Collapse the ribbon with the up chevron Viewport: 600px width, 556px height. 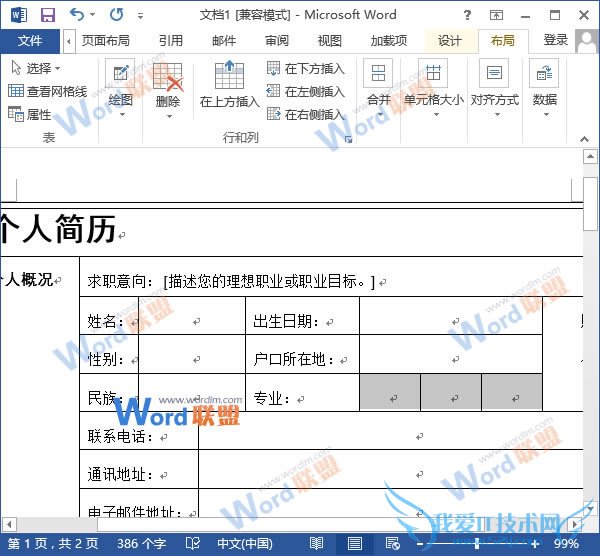pyautogui.click(x=584, y=139)
